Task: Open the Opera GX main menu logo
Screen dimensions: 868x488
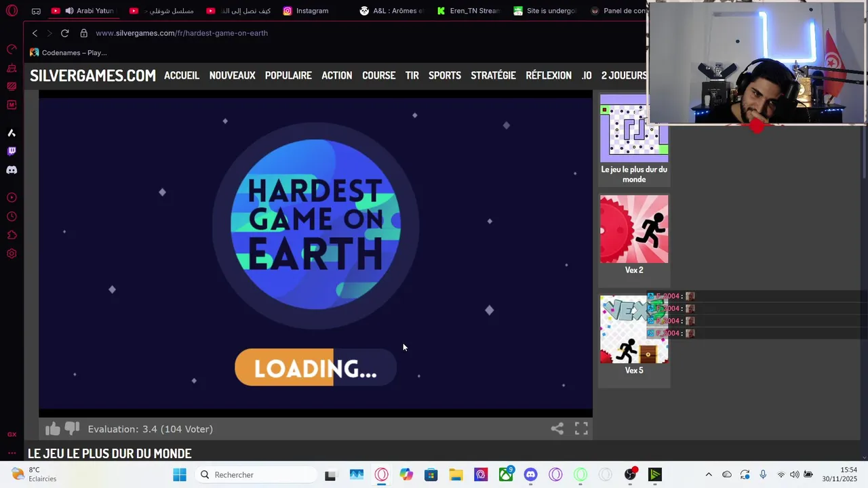Action: (12, 11)
